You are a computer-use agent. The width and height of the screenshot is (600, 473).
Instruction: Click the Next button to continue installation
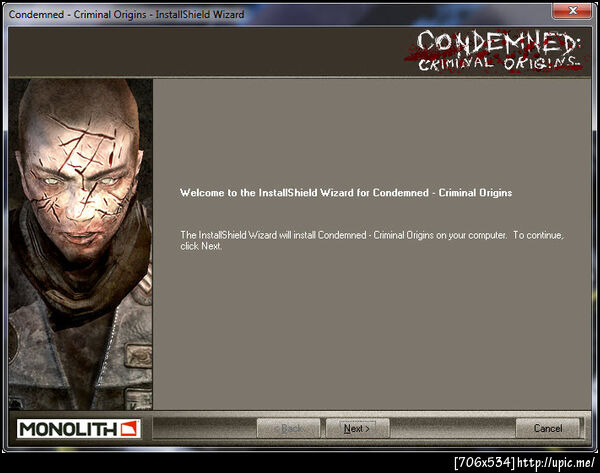[357, 428]
